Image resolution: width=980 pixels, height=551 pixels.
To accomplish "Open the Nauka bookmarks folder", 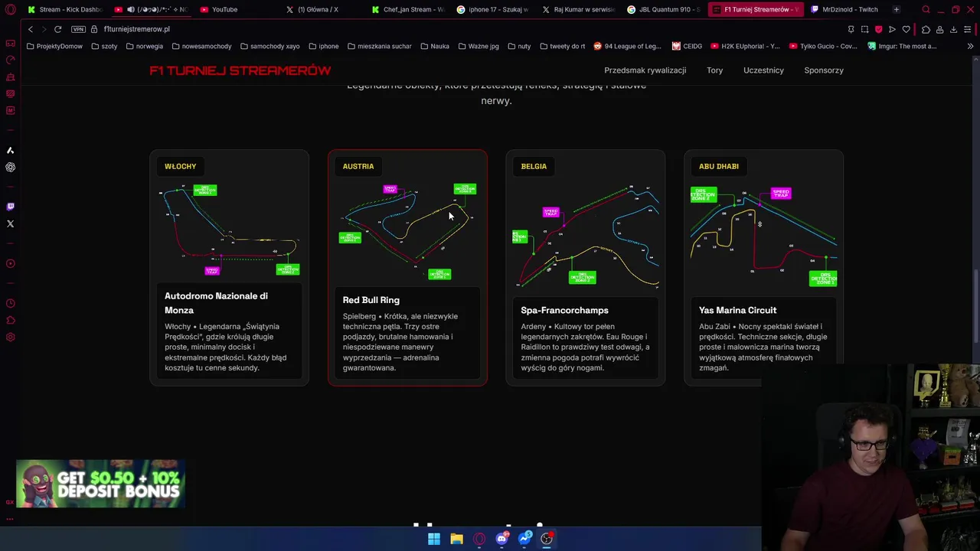I will 435,46.
